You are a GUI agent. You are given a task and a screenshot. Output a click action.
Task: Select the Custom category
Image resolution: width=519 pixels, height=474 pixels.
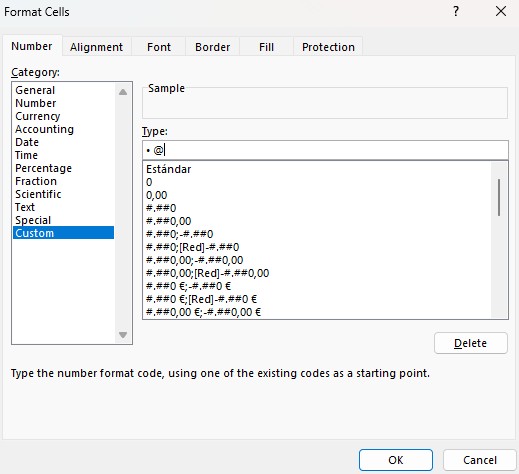click(63, 233)
